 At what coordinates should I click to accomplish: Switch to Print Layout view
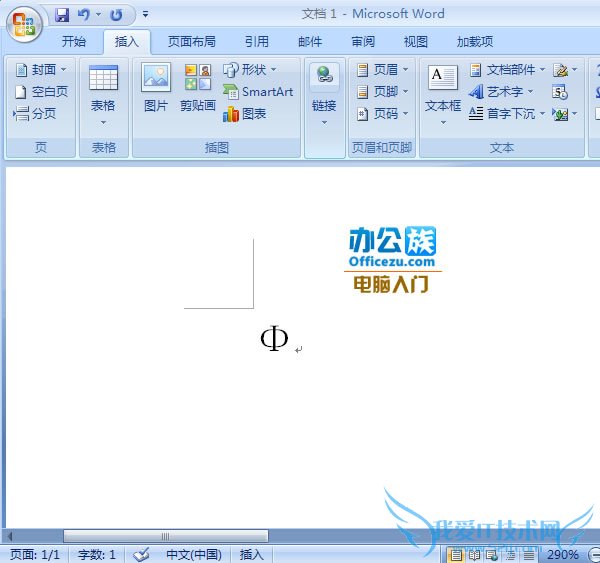(x=455, y=555)
